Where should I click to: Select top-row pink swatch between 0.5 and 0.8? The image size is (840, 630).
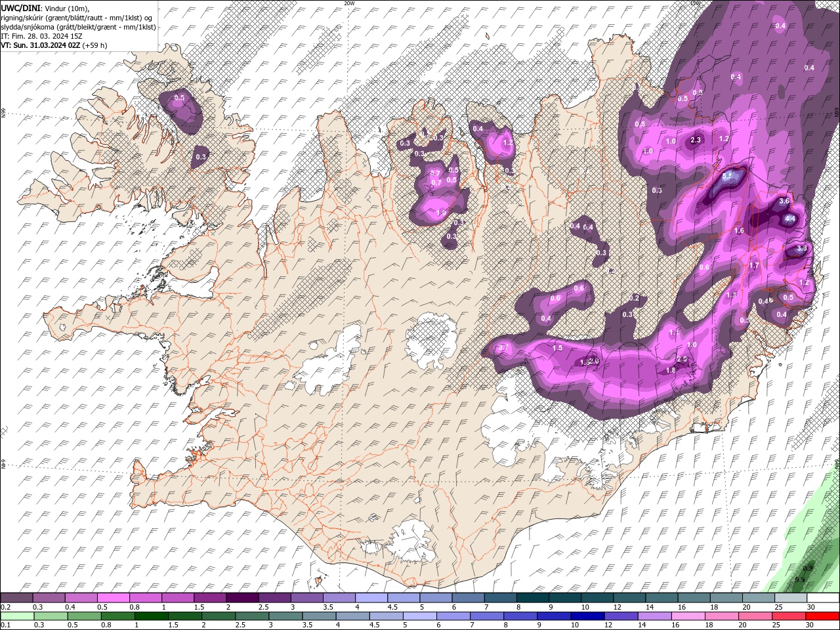point(113,598)
